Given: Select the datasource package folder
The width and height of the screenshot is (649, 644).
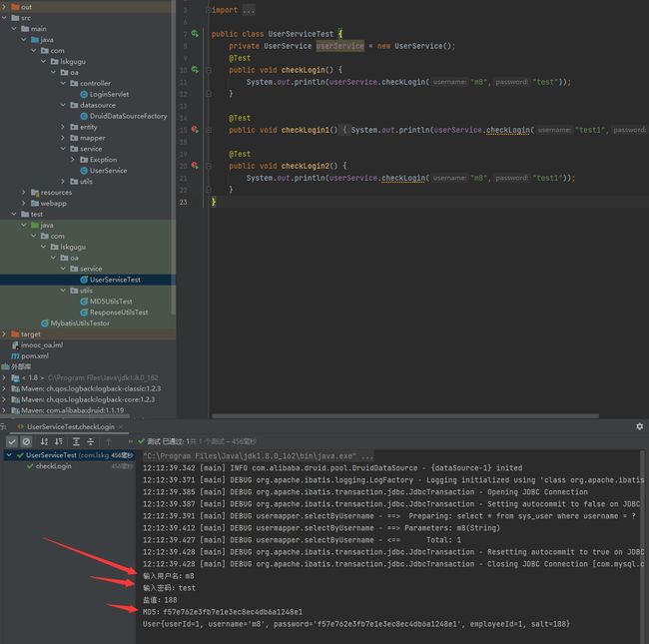Looking at the screenshot, I should point(98,105).
